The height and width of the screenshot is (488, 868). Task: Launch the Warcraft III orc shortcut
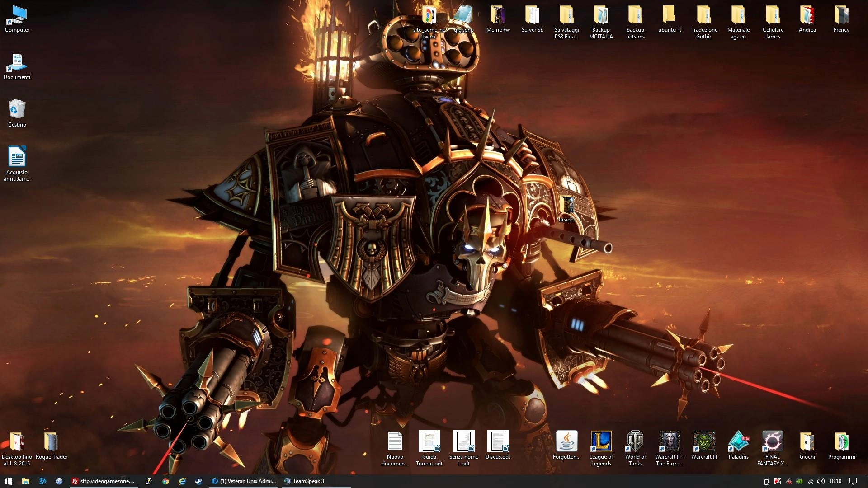tap(704, 445)
